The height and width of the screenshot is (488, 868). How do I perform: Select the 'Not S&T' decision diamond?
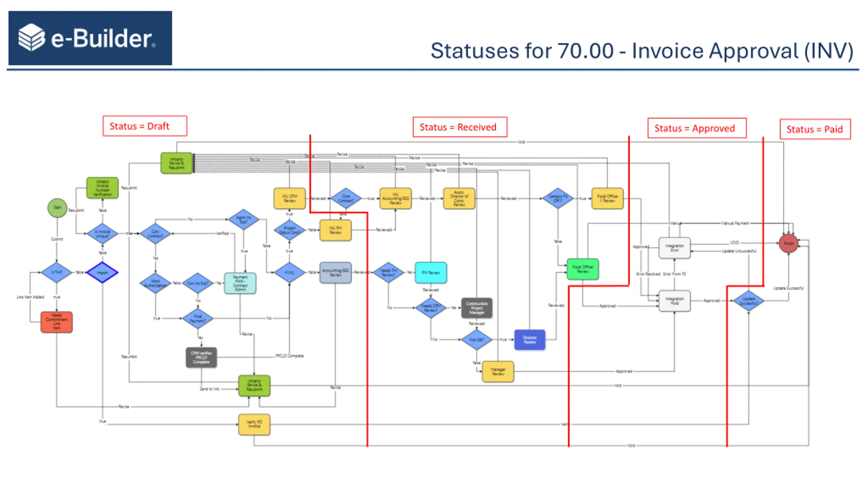point(476,340)
